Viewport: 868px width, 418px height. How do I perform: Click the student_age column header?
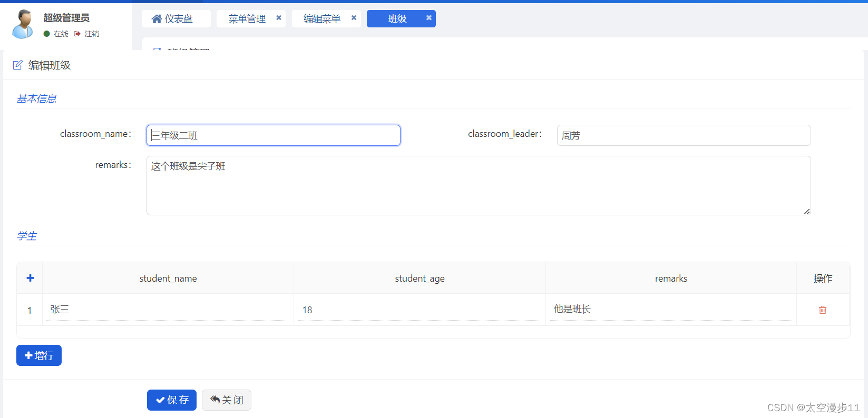(420, 278)
